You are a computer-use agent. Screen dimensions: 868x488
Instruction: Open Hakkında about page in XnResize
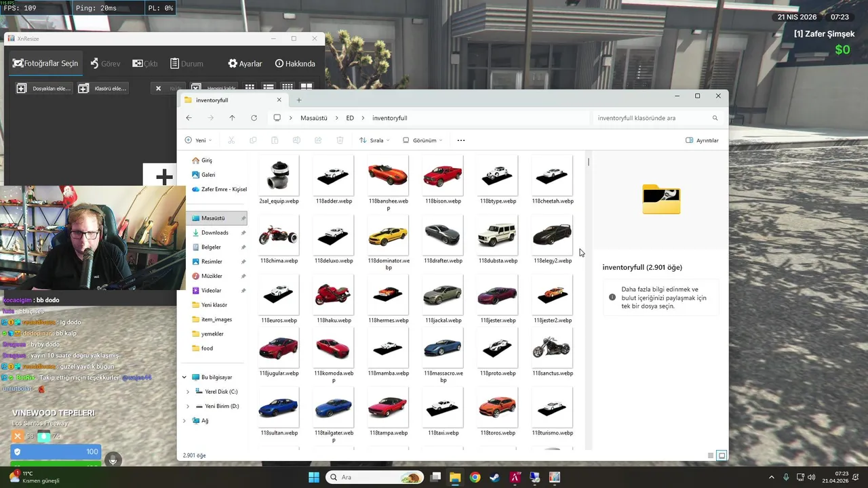[295, 63]
